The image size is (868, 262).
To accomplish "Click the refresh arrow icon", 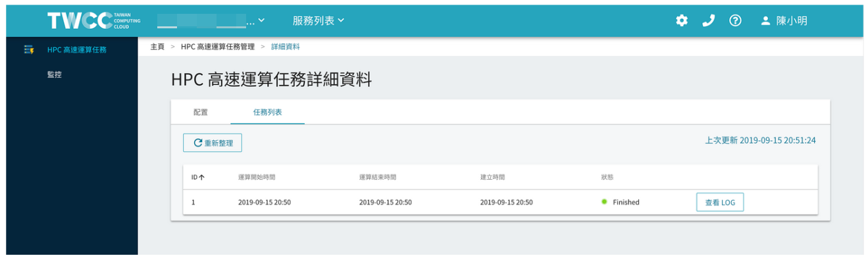I will point(197,143).
